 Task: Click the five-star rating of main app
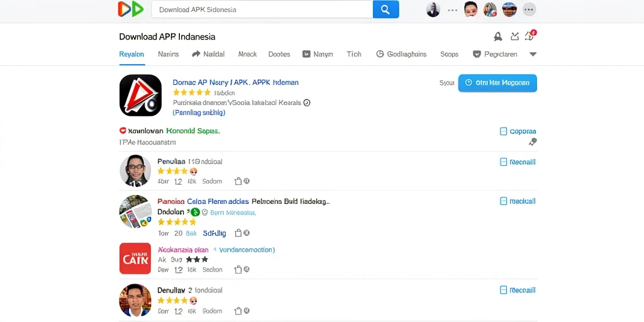point(192,93)
